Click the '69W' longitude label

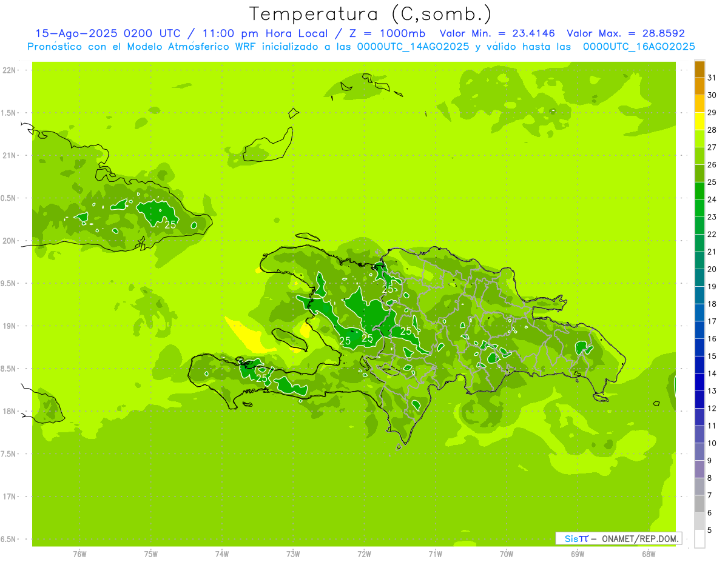click(578, 554)
